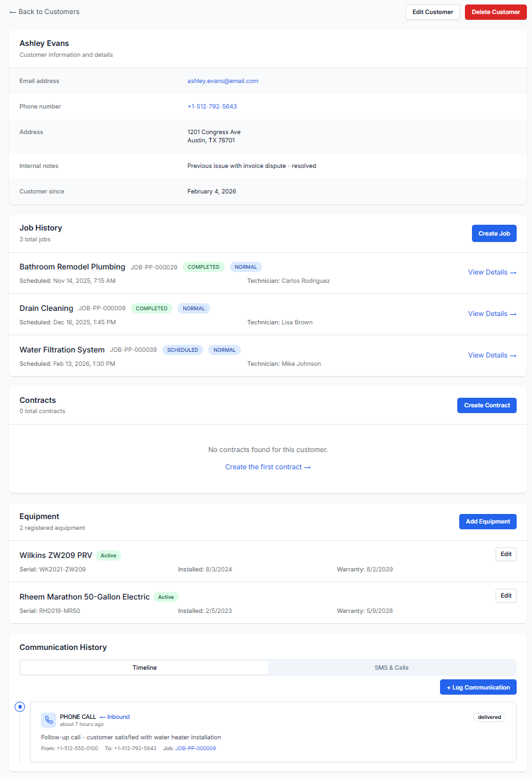Click the phone call icon in timeline

pyautogui.click(x=49, y=720)
